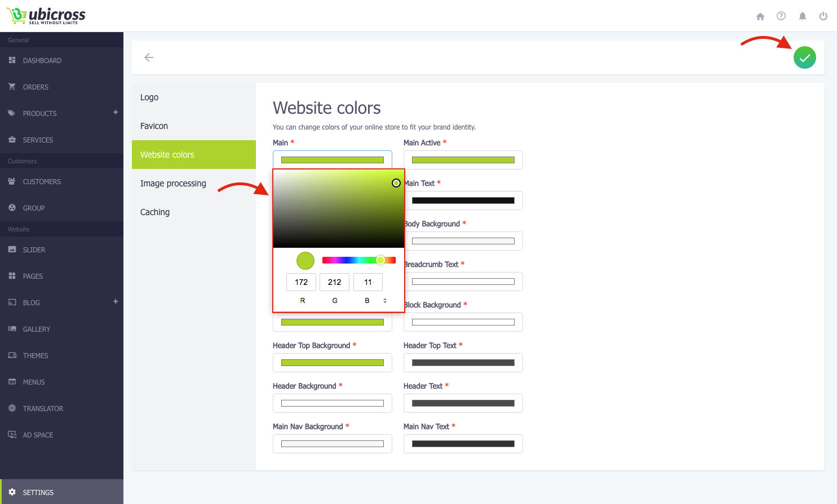Open the Block Background color swatch
This screenshot has width=837, height=504.
click(463, 322)
